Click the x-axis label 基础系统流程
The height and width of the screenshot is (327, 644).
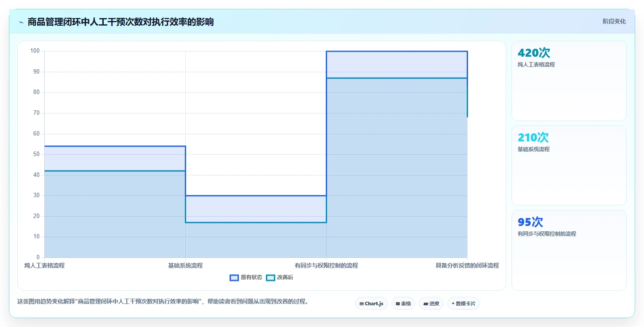click(x=185, y=265)
